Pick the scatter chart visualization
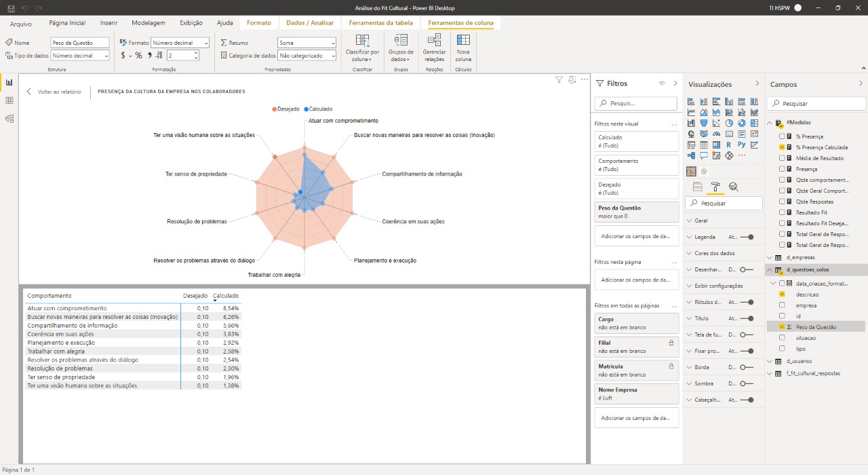Image resolution: width=868 pixels, height=475 pixels. [x=716, y=123]
